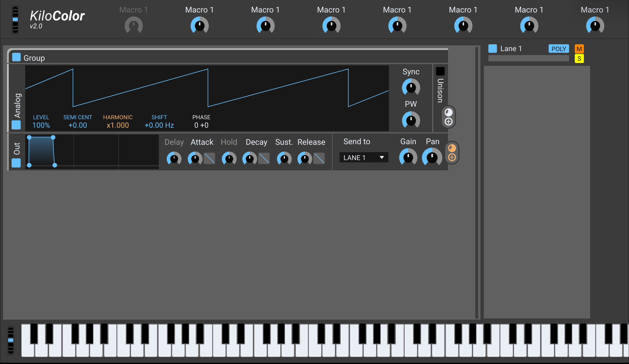Click the white modulation knob icon by Unison

coord(449,112)
